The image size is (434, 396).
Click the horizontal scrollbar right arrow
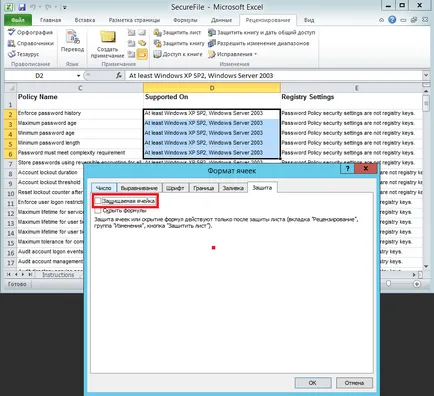pyautogui.click(x=414, y=275)
